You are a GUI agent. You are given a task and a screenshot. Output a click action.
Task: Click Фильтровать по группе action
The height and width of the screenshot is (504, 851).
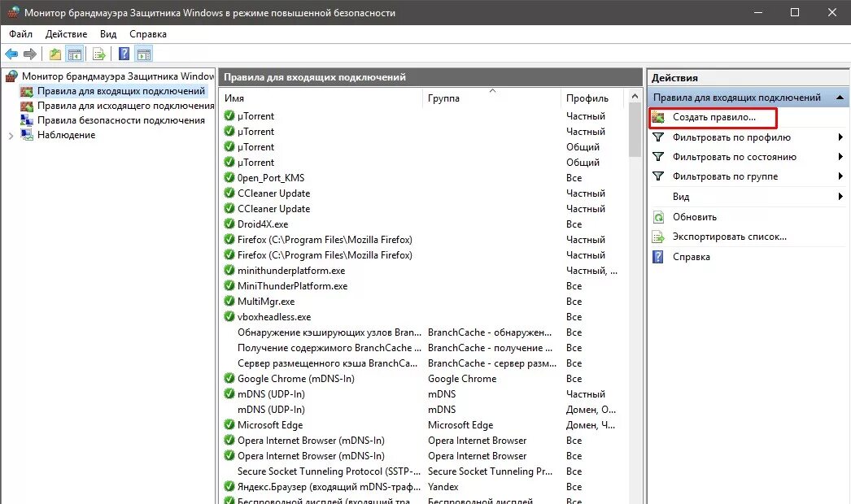725,176
